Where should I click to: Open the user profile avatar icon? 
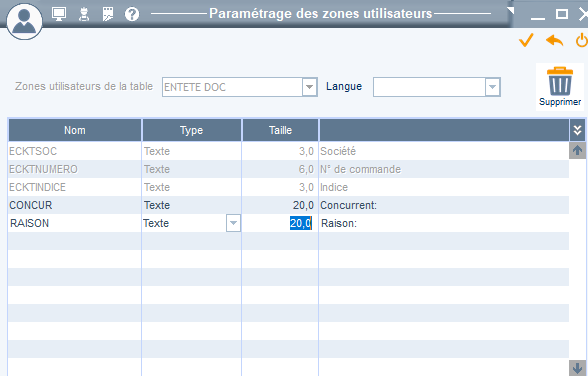click(24, 21)
